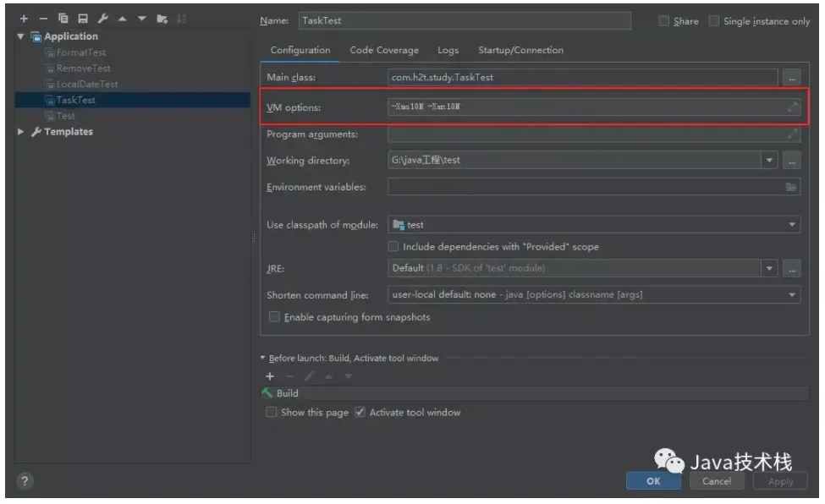Open Use classpath of module dropdown
The image size is (825, 504).
[x=792, y=225]
